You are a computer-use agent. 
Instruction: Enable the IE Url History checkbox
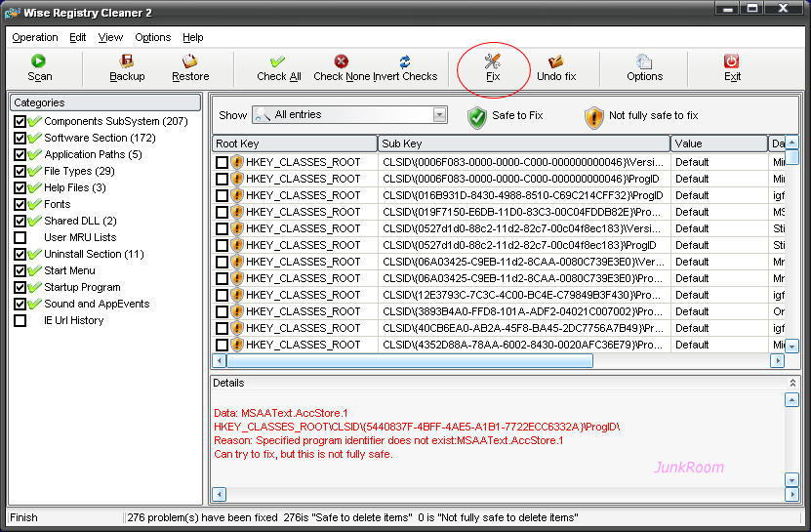pyautogui.click(x=20, y=320)
